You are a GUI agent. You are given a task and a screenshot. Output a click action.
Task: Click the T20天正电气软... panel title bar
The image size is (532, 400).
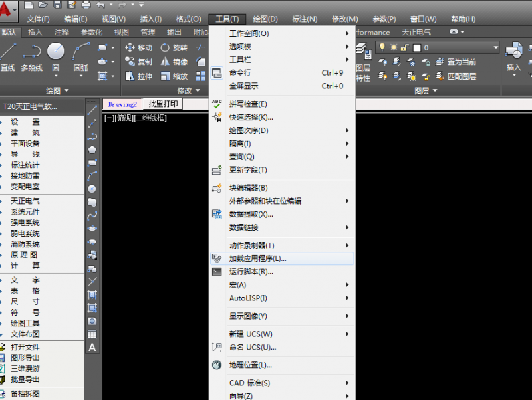(x=42, y=106)
